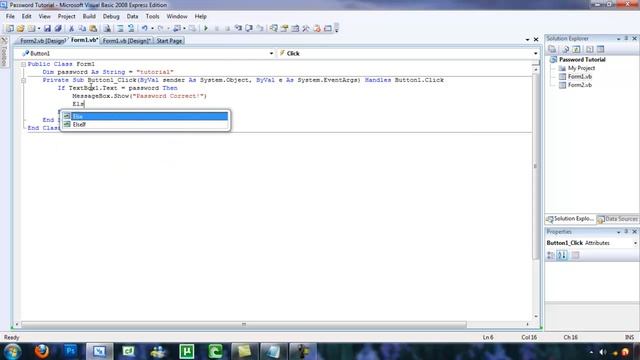Viewport: 640px width, 360px height.
Task: Click the Redo arrow icon
Action: (x=160, y=28)
